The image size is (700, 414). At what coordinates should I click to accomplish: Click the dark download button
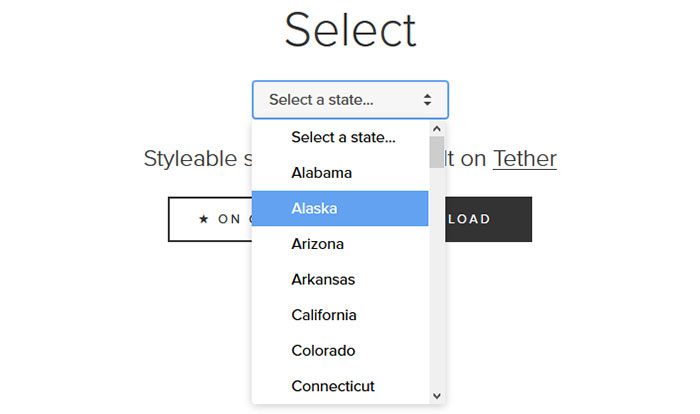[488, 219]
